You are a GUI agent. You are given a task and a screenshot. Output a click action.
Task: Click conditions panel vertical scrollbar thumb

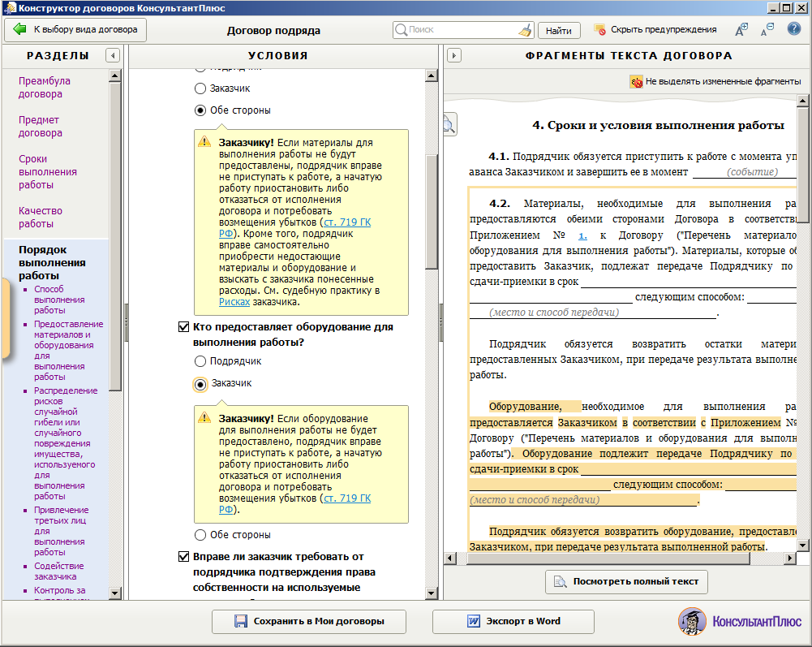(x=432, y=212)
